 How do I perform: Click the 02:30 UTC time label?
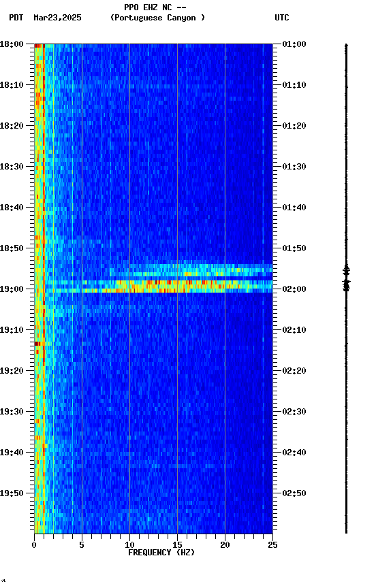pos(294,412)
